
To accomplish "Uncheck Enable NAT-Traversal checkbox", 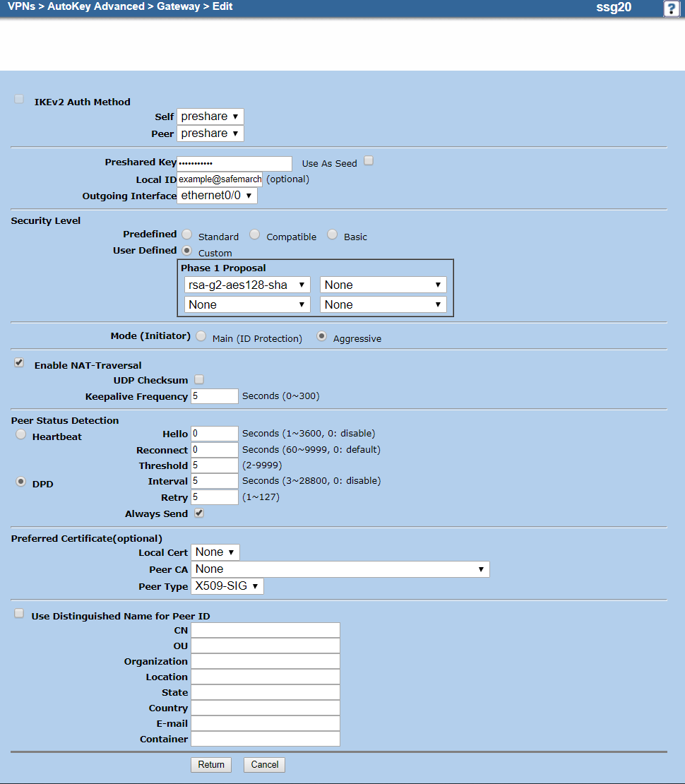I will click(x=19, y=363).
